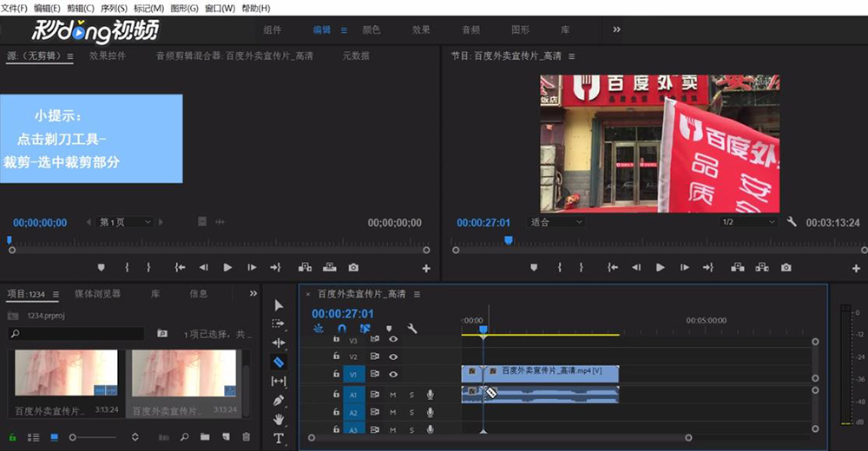This screenshot has height=451, width=868.
Task: Click Export Frame camera in Source monitor
Action: (353, 267)
